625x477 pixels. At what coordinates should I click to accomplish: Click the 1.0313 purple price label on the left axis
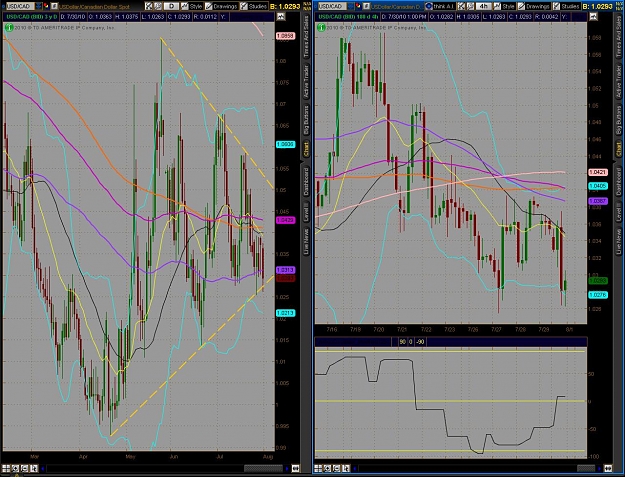click(285, 270)
